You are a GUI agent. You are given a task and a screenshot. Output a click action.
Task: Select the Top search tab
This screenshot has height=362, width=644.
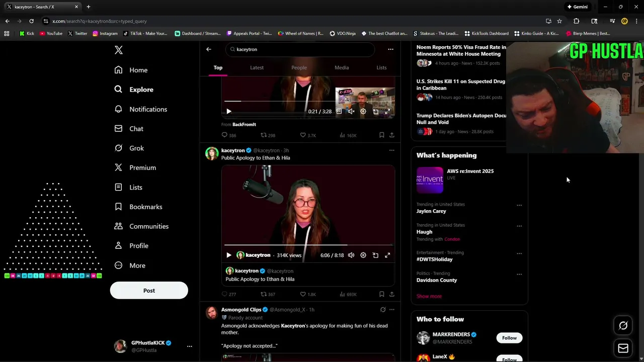click(x=218, y=67)
